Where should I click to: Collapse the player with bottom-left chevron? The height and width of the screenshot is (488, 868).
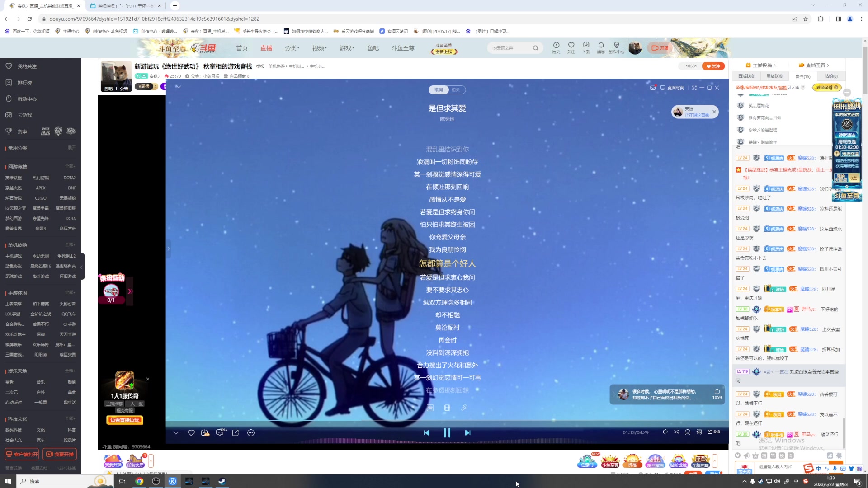coord(176,433)
